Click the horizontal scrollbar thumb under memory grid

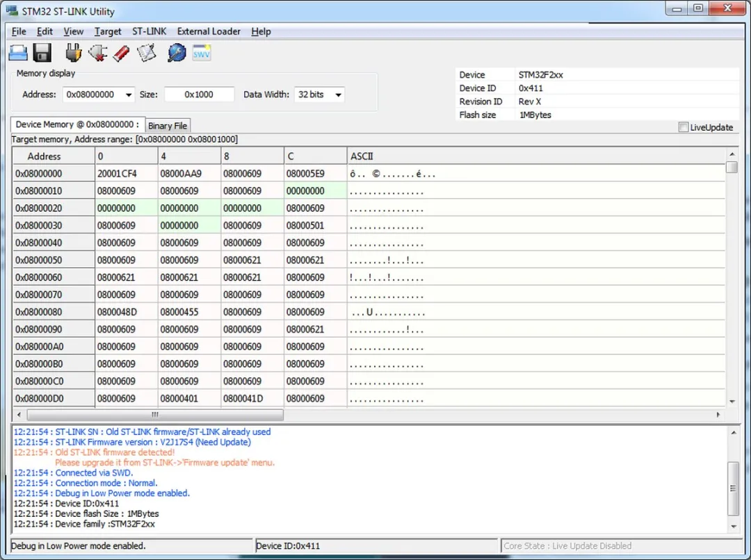click(x=155, y=415)
